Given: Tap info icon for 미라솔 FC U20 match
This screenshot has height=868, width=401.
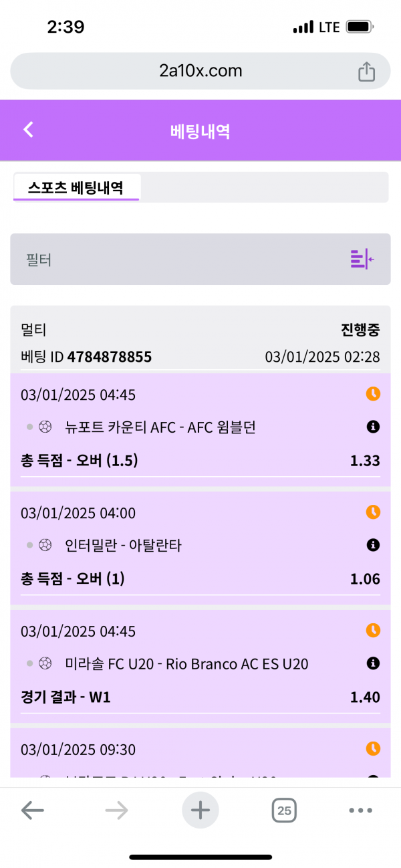Looking at the screenshot, I should [373, 663].
